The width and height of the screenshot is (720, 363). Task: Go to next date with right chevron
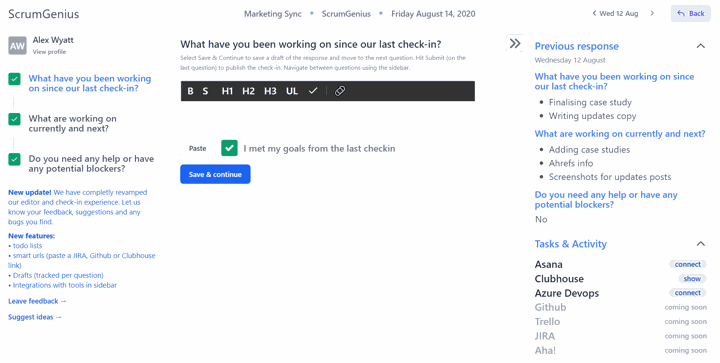click(x=652, y=13)
